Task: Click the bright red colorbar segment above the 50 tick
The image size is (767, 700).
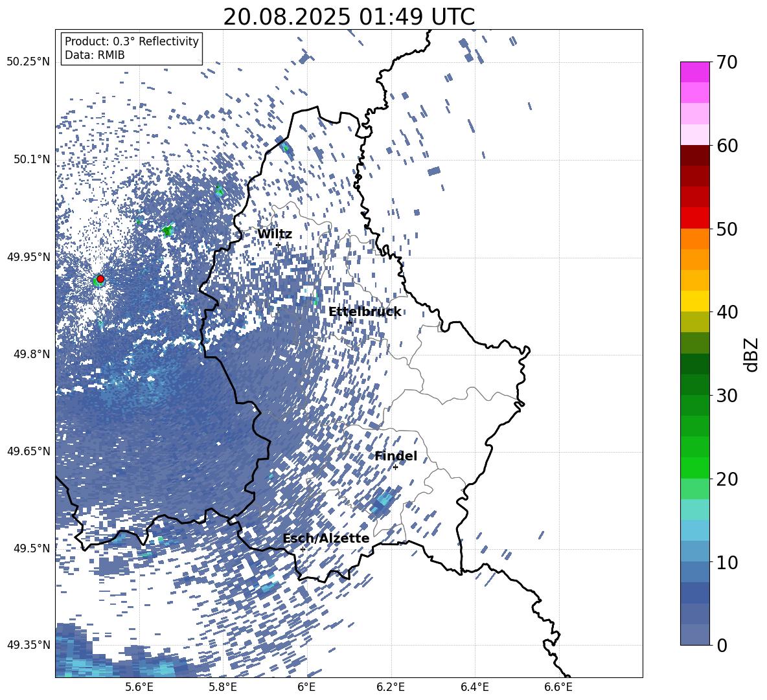Action: [x=694, y=218]
